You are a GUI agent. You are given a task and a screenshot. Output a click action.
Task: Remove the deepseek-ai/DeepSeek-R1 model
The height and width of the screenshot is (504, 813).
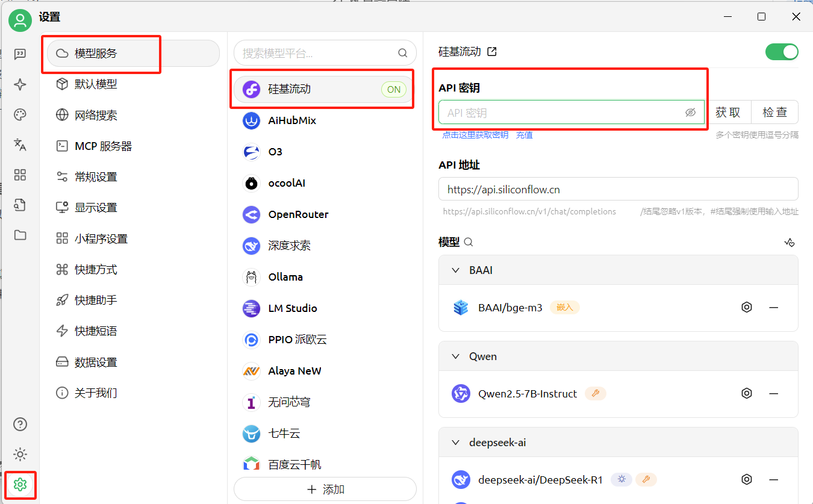[x=774, y=479]
